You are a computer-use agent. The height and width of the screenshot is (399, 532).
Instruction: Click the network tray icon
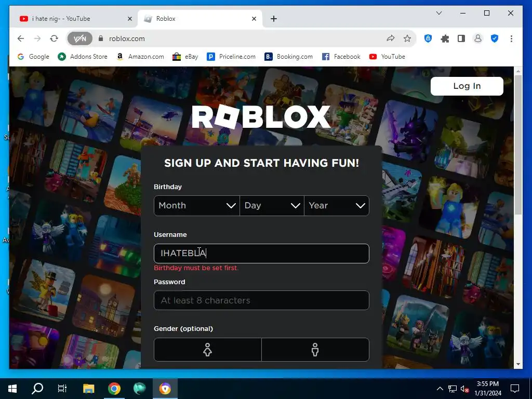[453, 389]
